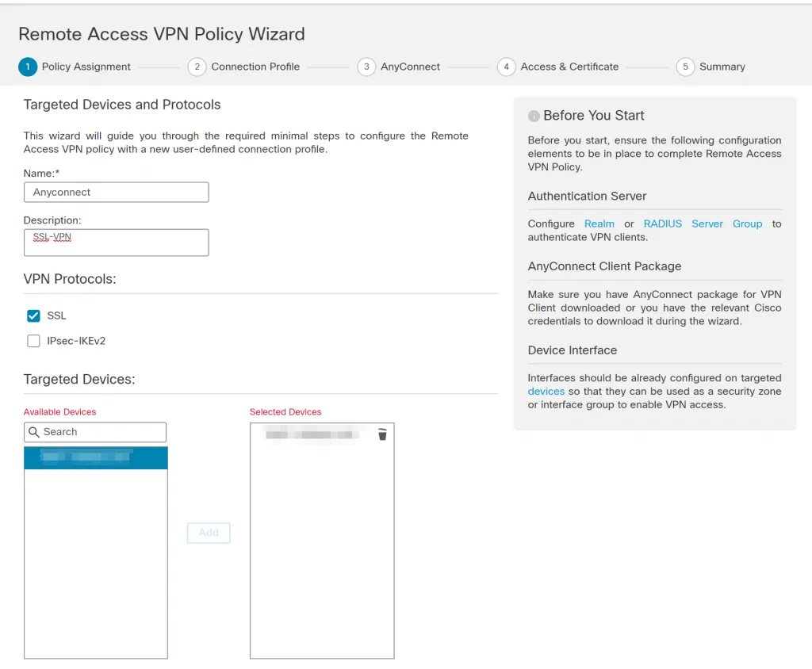Select the highlighted device in Available Devices
812x669 pixels.
click(95, 457)
